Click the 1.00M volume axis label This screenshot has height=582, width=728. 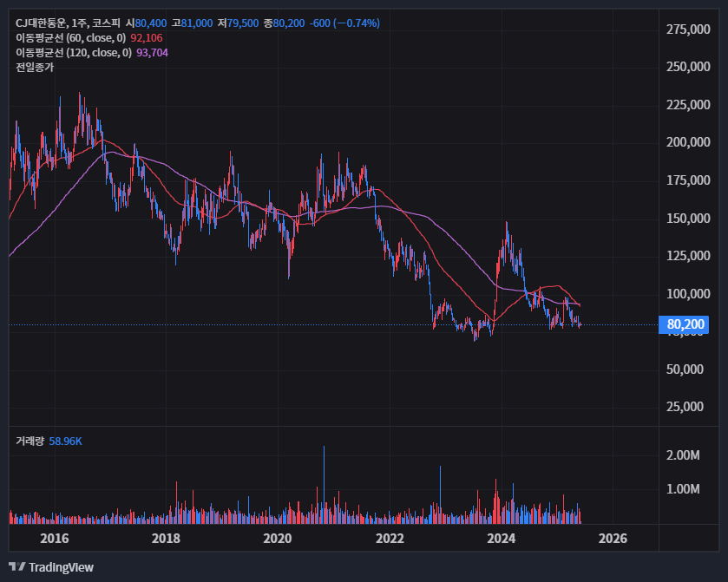(683, 489)
